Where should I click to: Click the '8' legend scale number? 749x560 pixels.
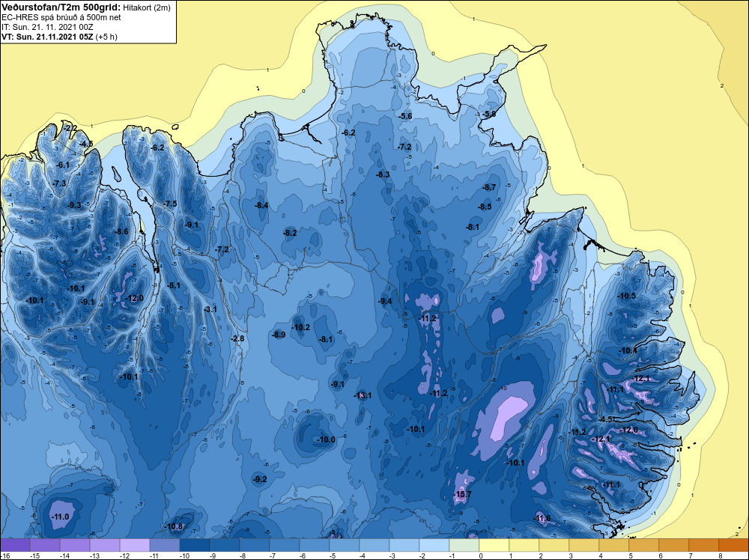pos(721,556)
